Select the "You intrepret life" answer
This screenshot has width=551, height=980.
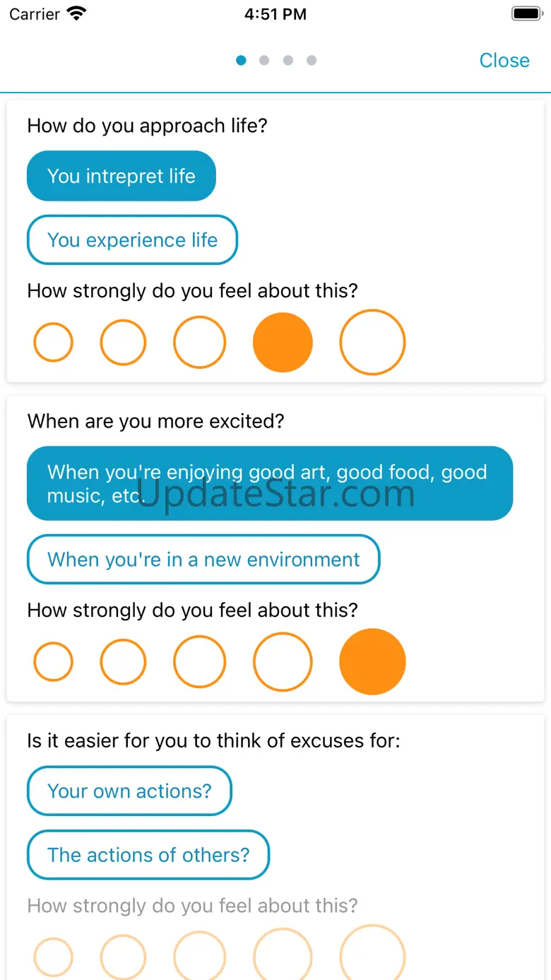[x=122, y=176]
